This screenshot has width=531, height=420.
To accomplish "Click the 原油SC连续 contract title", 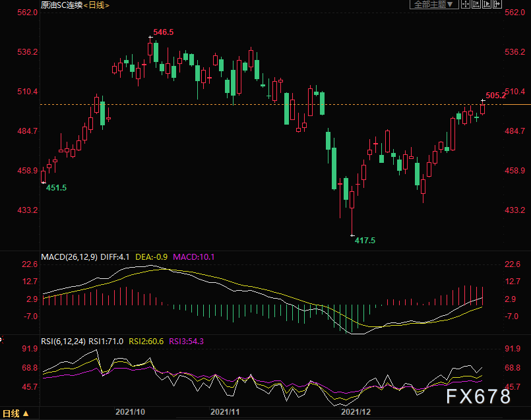I will (x=61, y=5).
